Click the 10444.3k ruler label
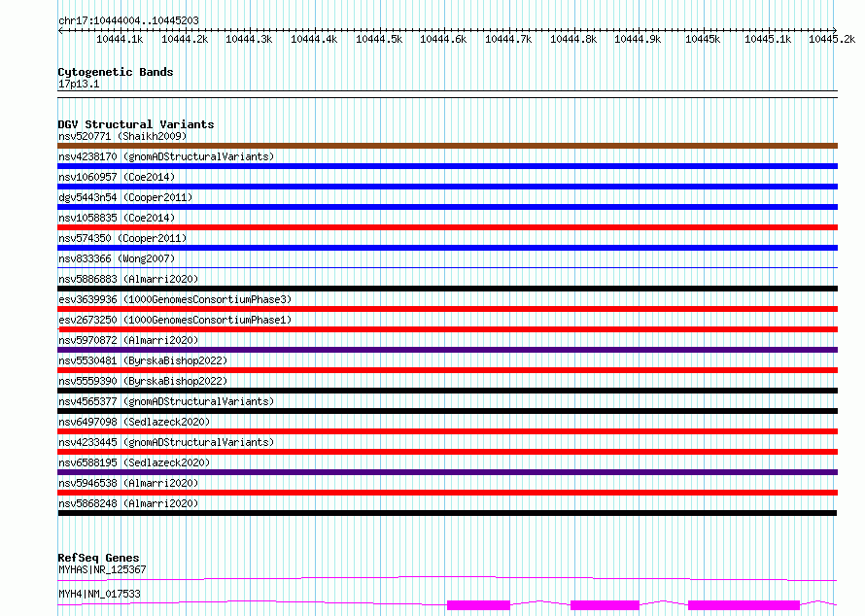The height and width of the screenshot is (616, 865). pos(249,39)
